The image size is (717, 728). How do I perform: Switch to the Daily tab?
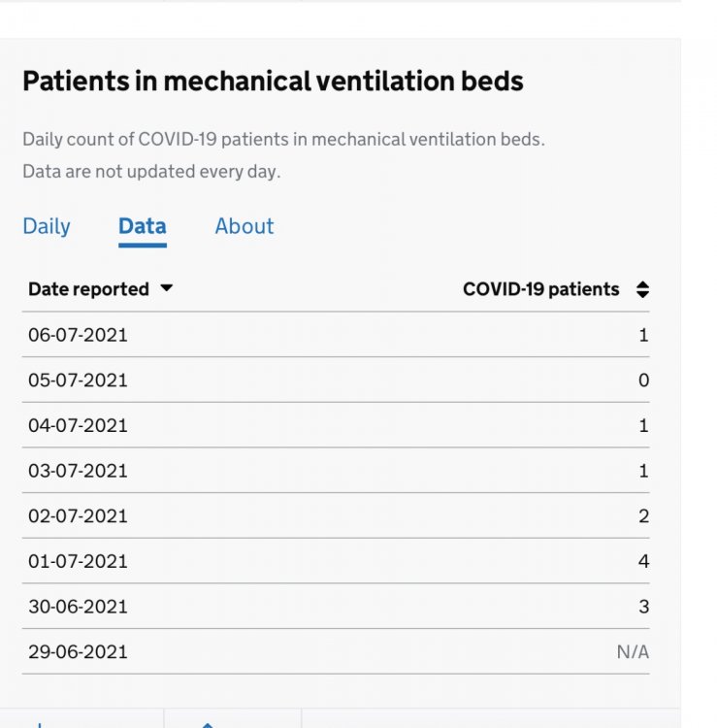point(47,226)
